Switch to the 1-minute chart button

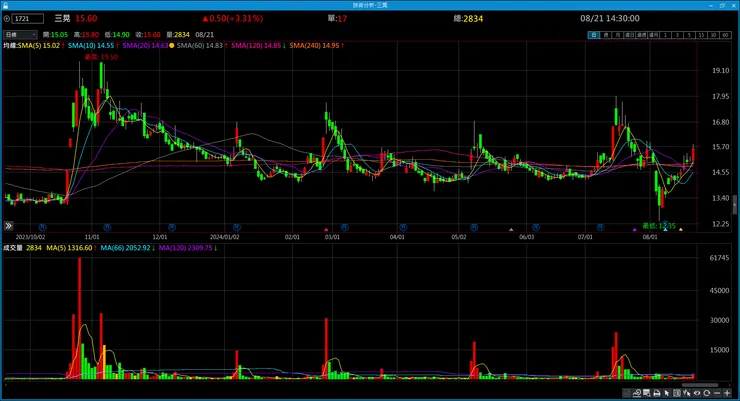[665, 35]
